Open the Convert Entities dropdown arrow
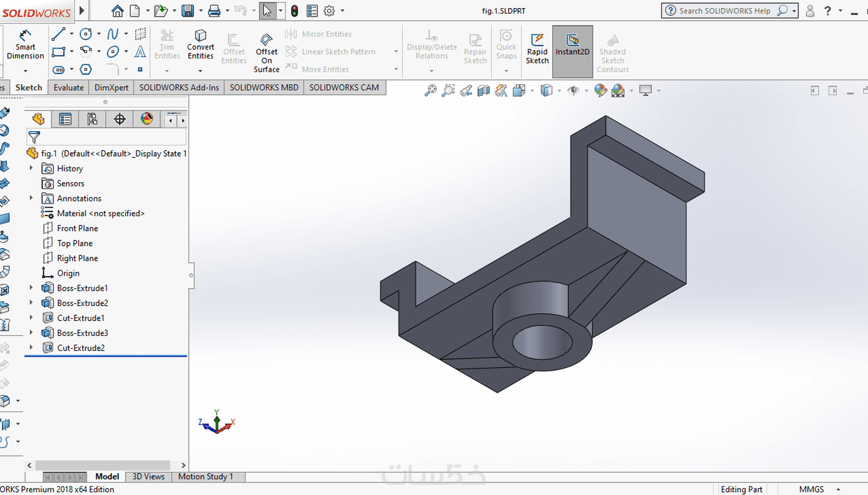 tap(200, 70)
